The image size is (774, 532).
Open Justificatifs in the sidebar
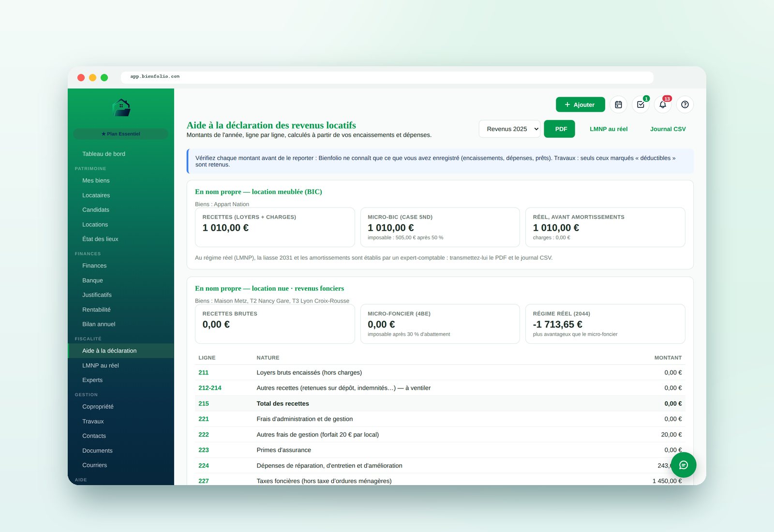(121, 295)
